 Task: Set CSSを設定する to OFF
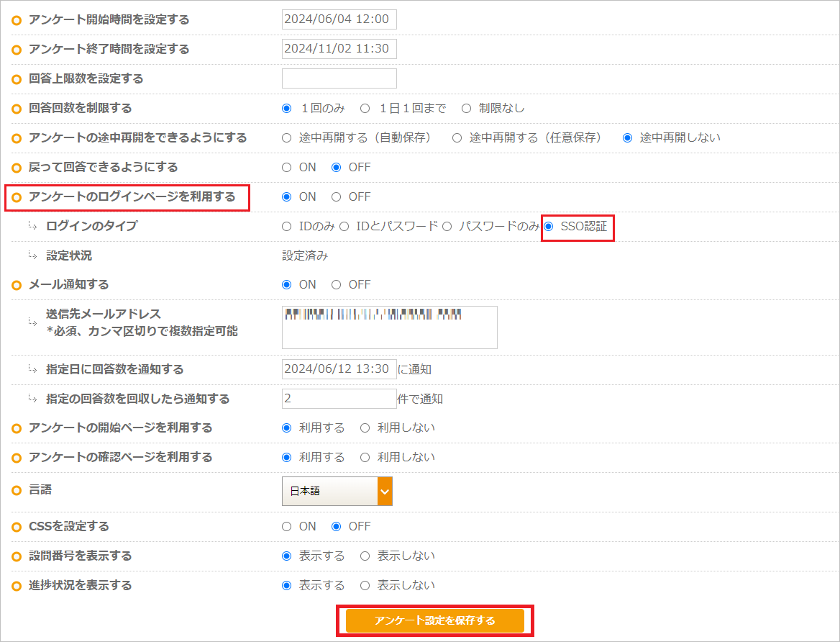[x=336, y=527]
